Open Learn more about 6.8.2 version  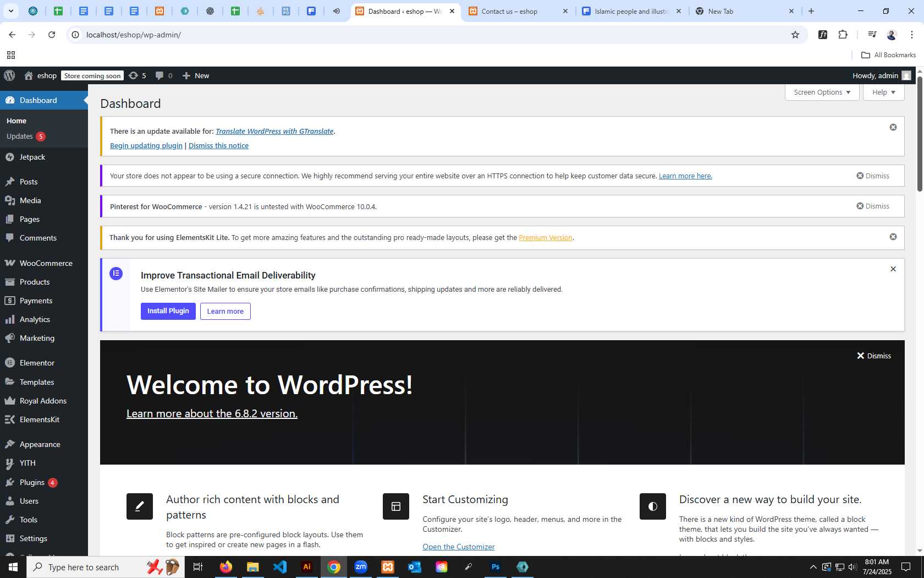tap(212, 413)
